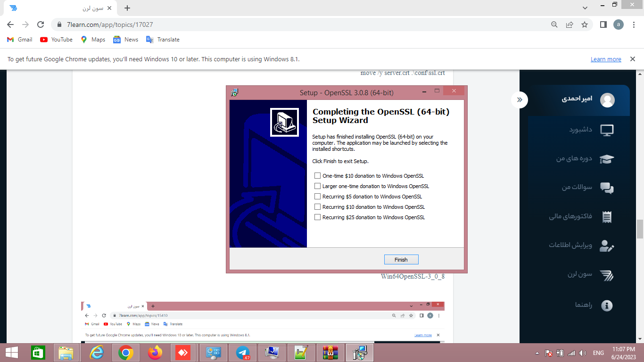Open Telegram from taskbar

click(x=243, y=353)
